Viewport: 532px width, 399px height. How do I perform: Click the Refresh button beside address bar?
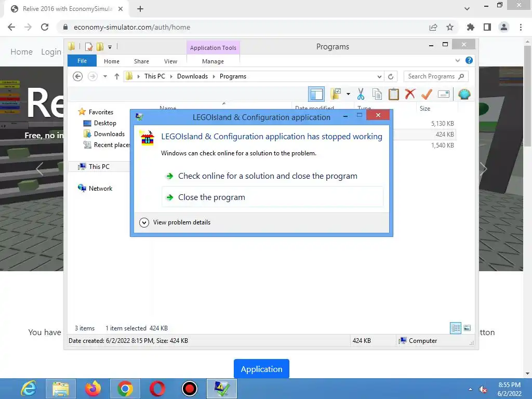pyautogui.click(x=391, y=76)
